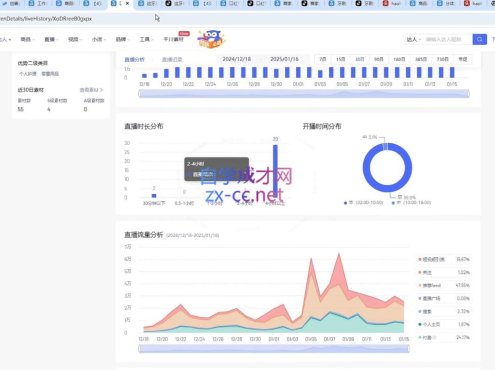The image size is (495, 370).
Task: Toggle the 关注 1.02% legend series
Action: (x=444, y=272)
